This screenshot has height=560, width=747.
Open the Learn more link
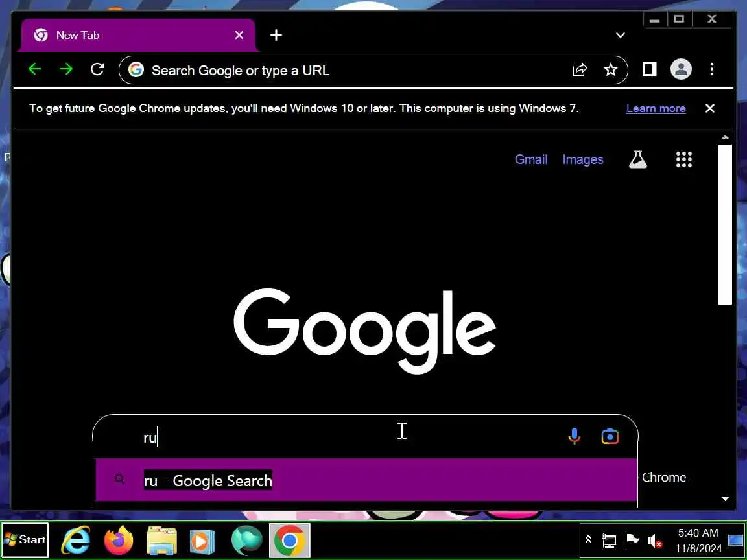(656, 108)
